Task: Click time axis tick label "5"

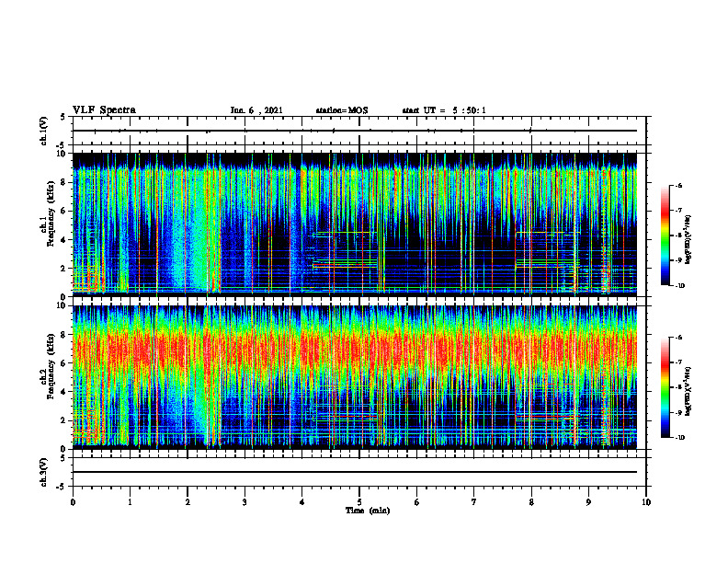Action: (x=359, y=502)
